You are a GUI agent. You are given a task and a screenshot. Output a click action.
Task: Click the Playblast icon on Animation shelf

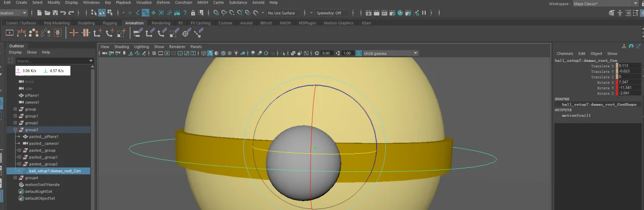9,33
